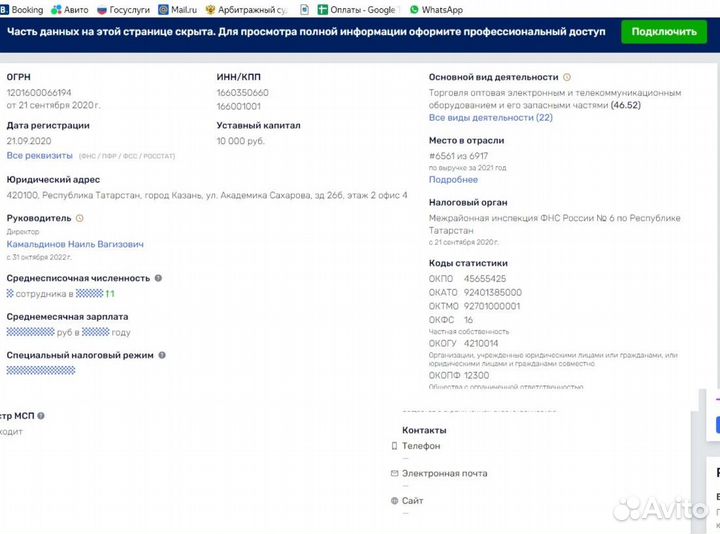
Task: Open director Камальдинов Наиль Вагизович profile
Action: click(x=75, y=244)
